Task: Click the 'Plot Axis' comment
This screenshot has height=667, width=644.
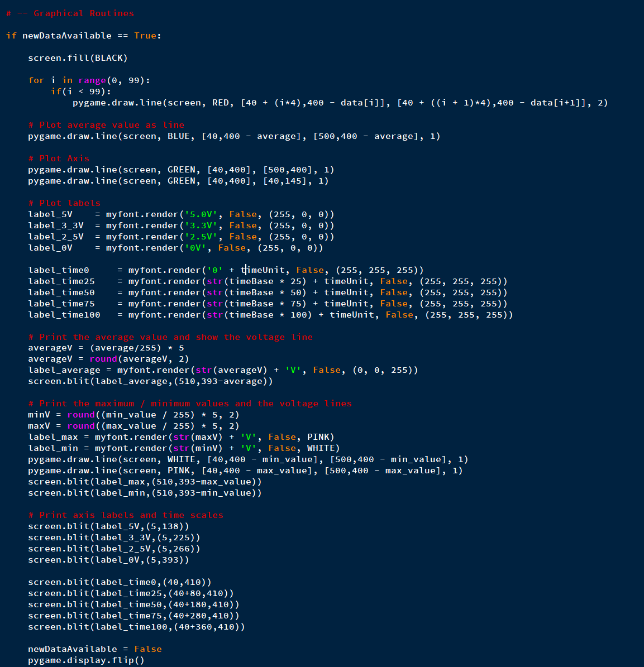Action: pos(59,159)
